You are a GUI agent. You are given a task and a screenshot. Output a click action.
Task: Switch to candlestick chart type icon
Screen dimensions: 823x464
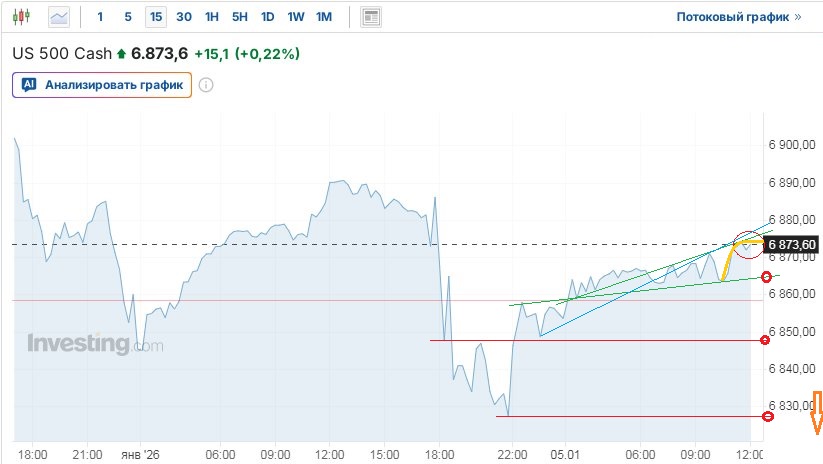click(x=24, y=17)
